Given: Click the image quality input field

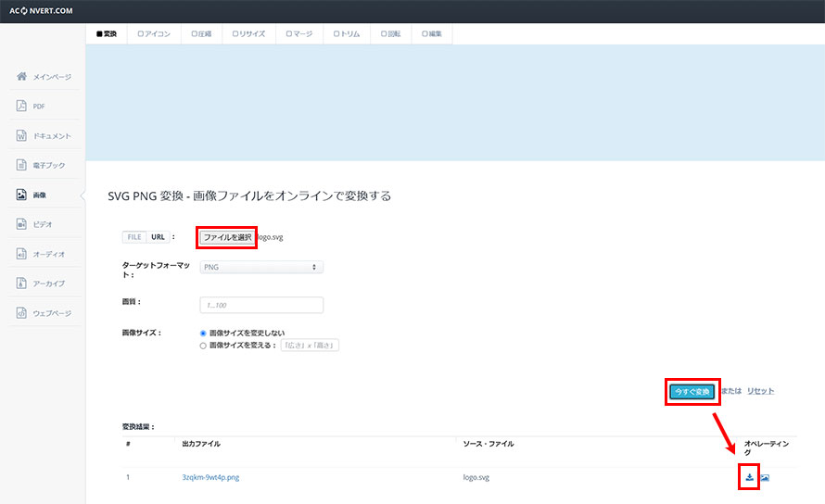Looking at the screenshot, I should pos(261,305).
